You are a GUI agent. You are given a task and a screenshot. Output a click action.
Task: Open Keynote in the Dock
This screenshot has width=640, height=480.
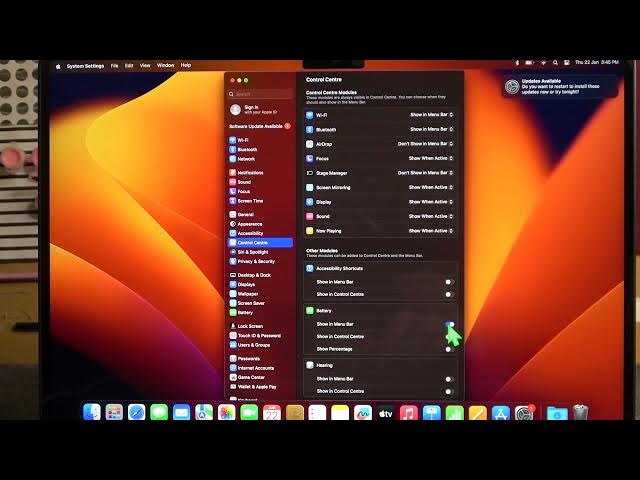coord(432,412)
